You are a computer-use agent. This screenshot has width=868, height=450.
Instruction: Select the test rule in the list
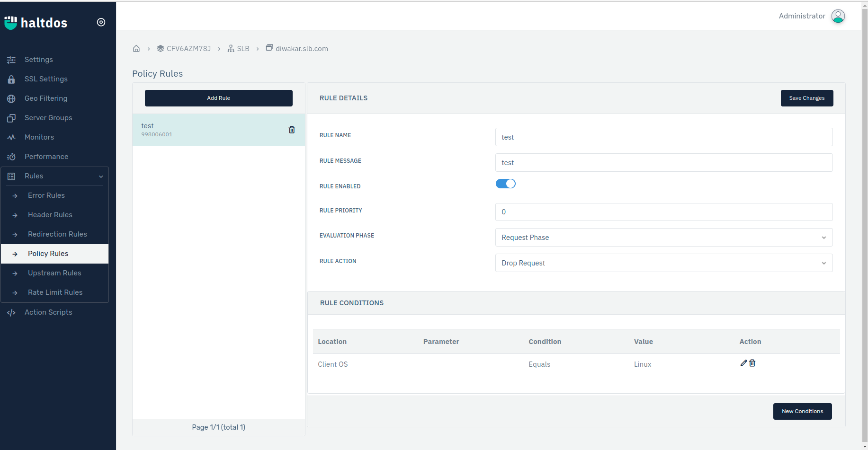click(219, 130)
